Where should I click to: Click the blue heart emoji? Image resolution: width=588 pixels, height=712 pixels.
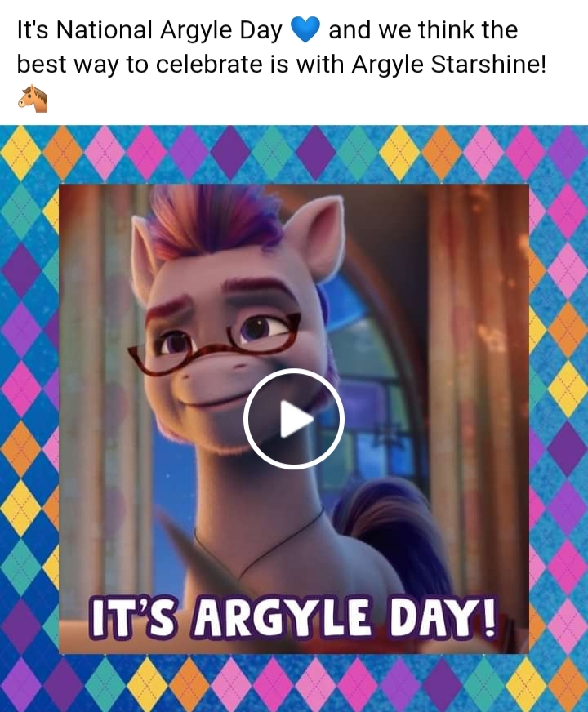click(x=305, y=29)
